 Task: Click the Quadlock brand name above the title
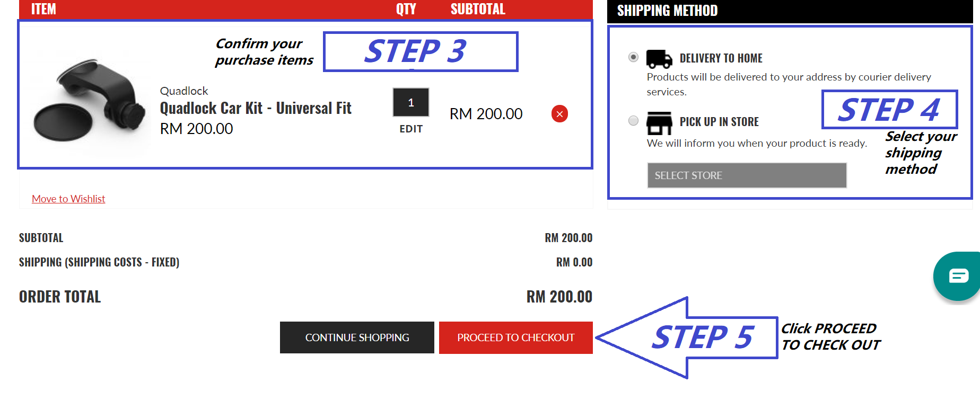[184, 91]
